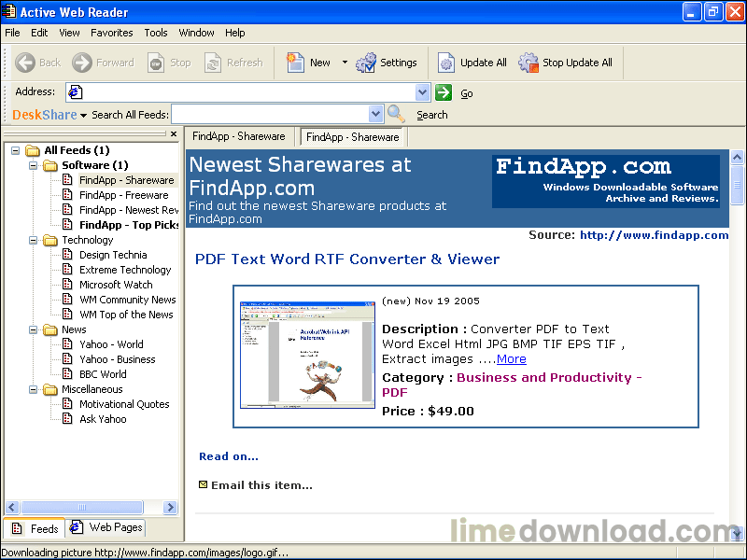This screenshot has height=560, width=747.
Task: Click the feed icon beside Motivational Quotes
Action: (x=67, y=404)
